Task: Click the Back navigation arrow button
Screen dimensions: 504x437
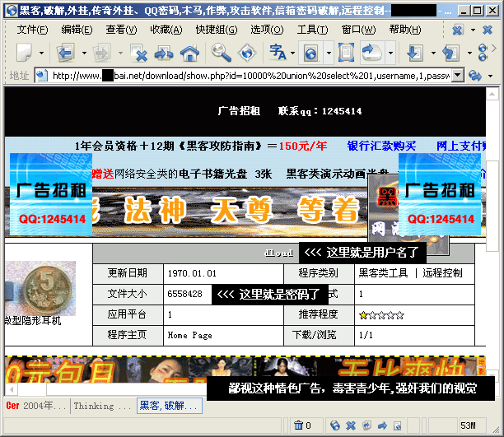Action: [65, 53]
